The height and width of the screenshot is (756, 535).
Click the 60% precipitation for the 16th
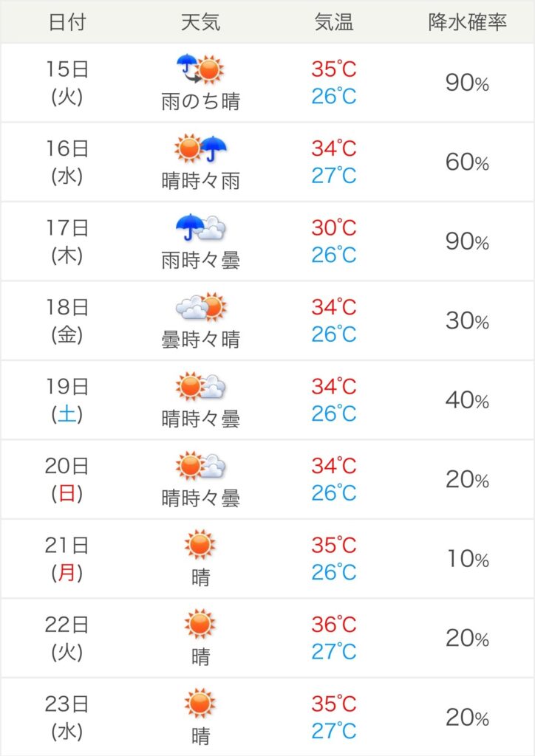click(468, 162)
